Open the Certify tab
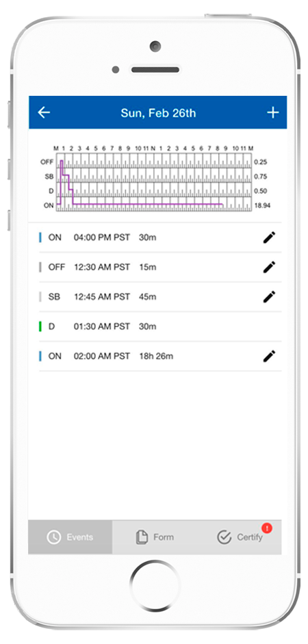 point(240,537)
